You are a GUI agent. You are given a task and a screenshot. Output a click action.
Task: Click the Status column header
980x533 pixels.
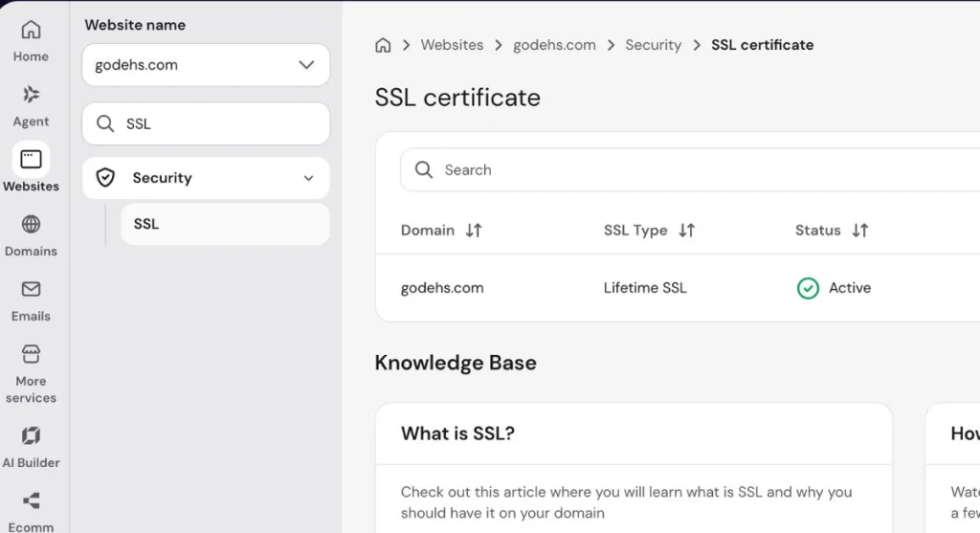818,231
